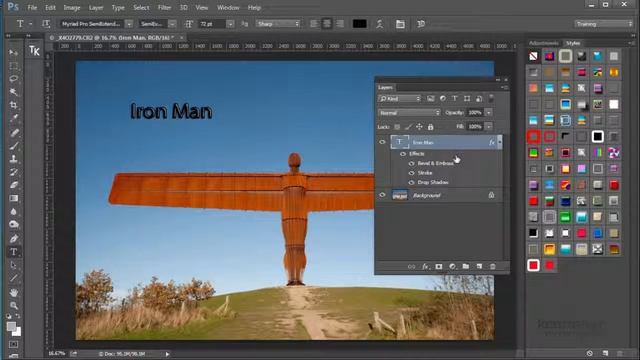Open the File menu
This screenshot has height=360, width=640.
click(32, 8)
